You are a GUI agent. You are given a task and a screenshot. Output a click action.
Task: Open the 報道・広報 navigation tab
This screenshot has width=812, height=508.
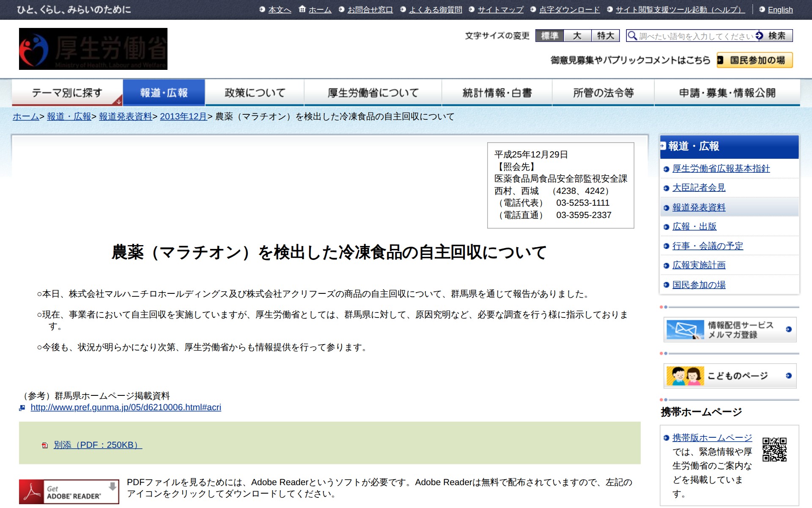[164, 93]
